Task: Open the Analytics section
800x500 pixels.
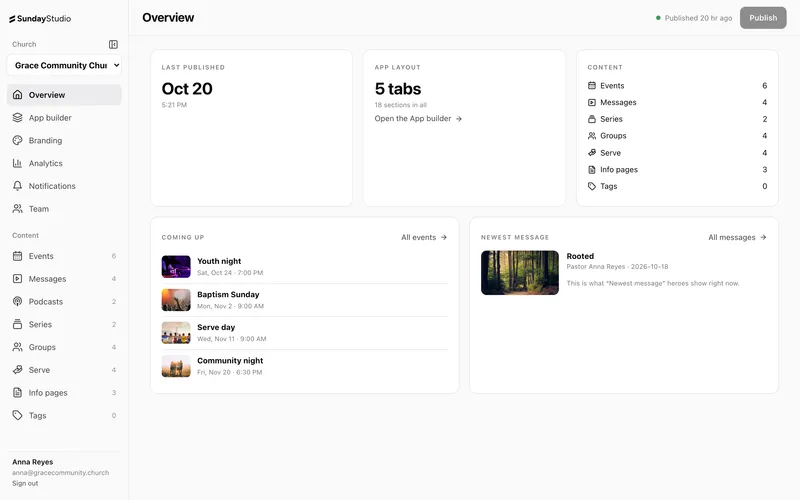Action: point(64,163)
